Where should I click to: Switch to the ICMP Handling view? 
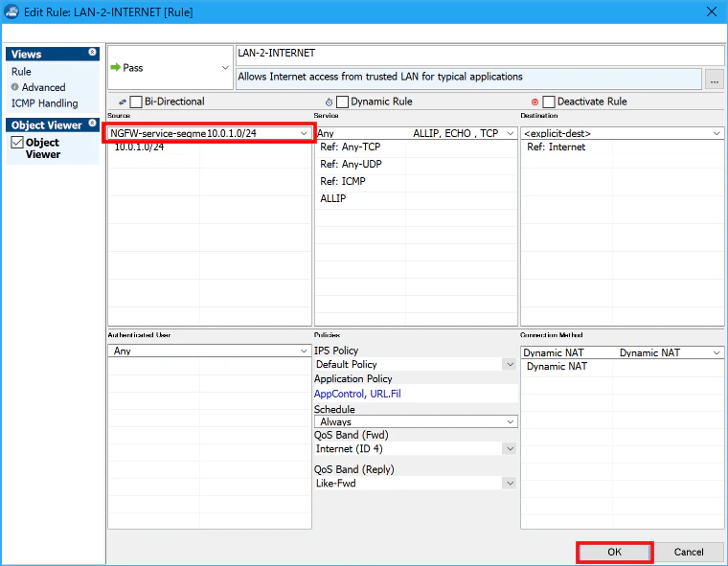[45, 103]
